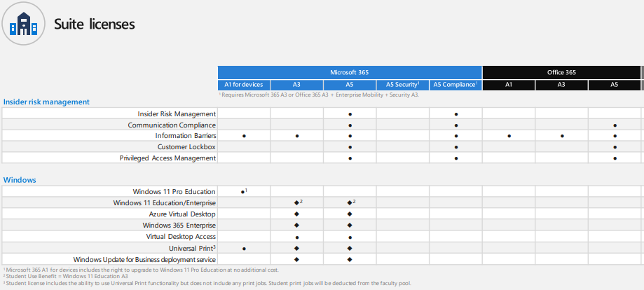Select the Windows 11 Education/Enterprise row label
Image resolution: width=644 pixels, height=290 pixels.
pyautogui.click(x=164, y=203)
